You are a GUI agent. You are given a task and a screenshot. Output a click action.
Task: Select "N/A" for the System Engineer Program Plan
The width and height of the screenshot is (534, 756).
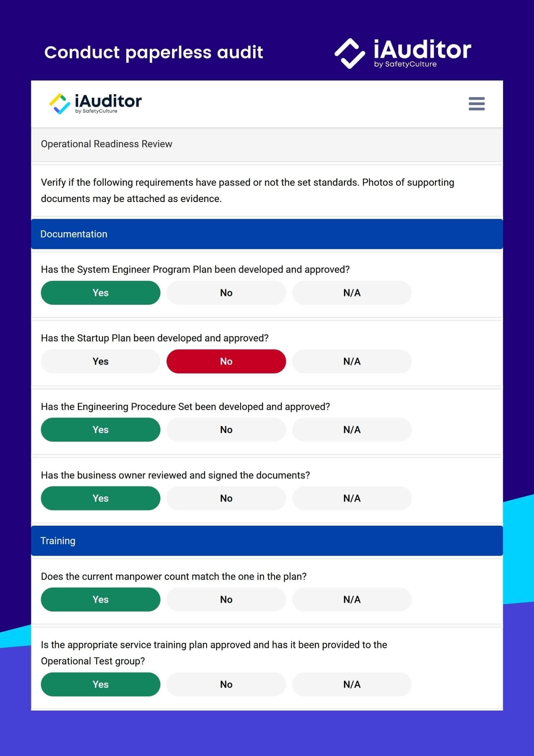click(352, 293)
